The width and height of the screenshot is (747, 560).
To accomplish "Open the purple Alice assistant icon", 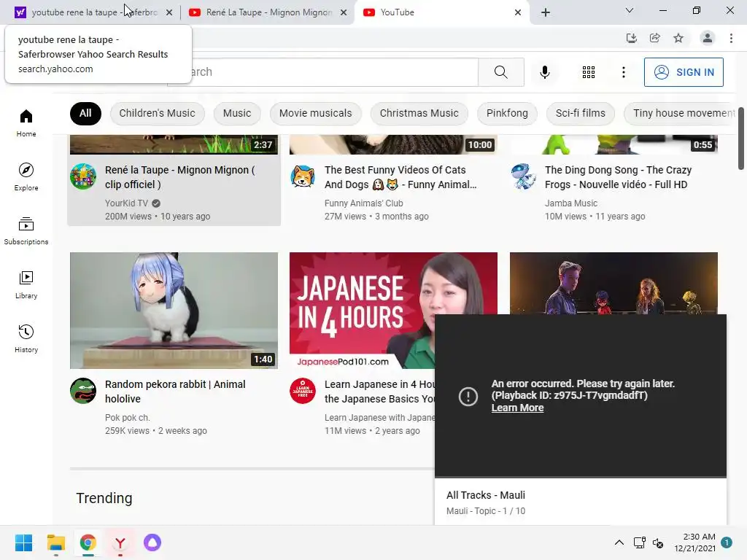I will click(x=152, y=542).
